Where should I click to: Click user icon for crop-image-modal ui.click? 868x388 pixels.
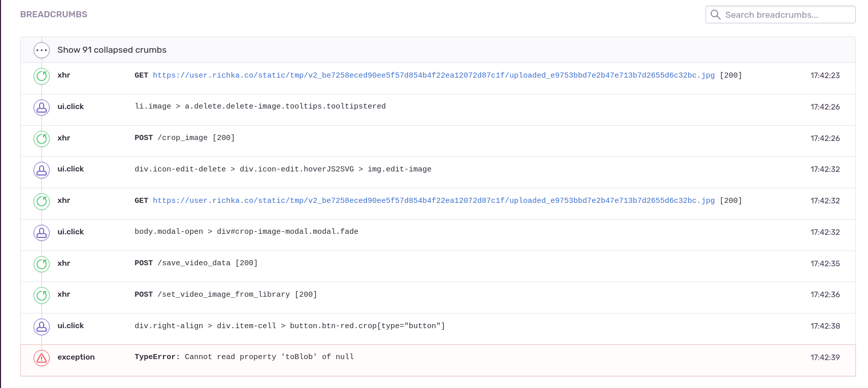pos(42,233)
